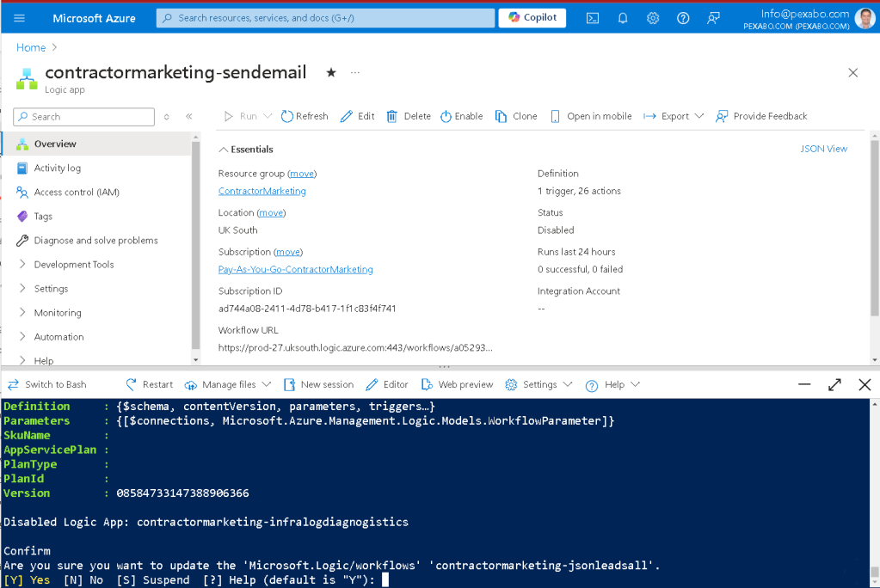Screen dimensions: 880x588
Task: Open Copilot
Action: [532, 17]
